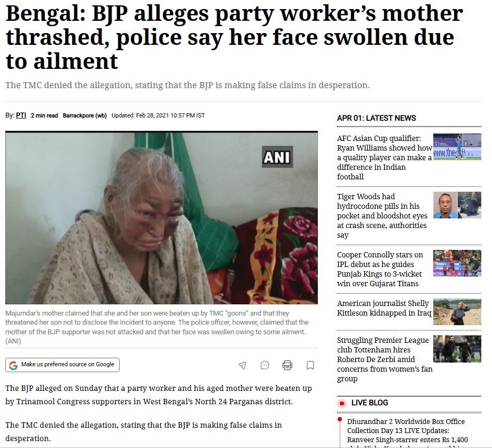
Task: Open the AFC Asian Cup qualifier story
Action: 384,157
